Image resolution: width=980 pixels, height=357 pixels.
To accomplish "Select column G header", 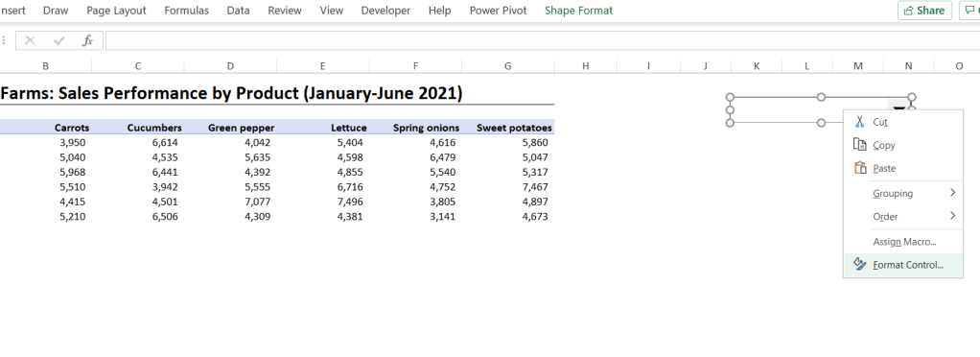I will 507,65.
